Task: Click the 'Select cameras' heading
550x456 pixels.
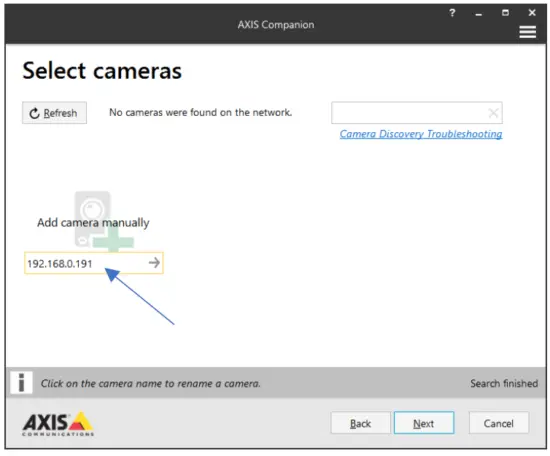Action: tap(102, 71)
